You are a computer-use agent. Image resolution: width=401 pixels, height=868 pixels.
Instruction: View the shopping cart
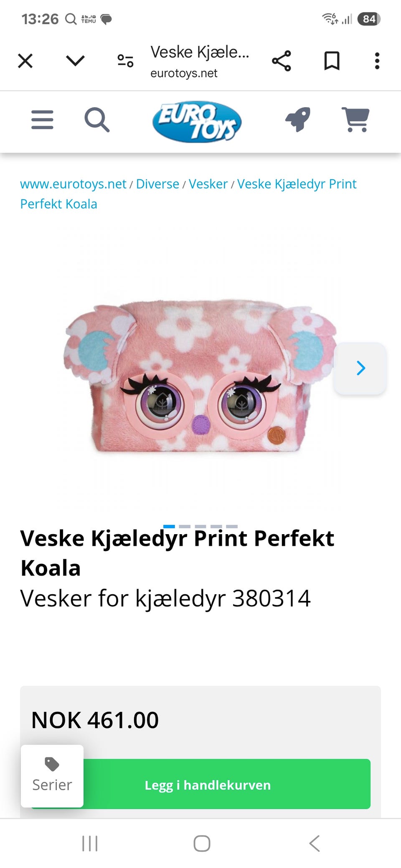[x=355, y=119]
